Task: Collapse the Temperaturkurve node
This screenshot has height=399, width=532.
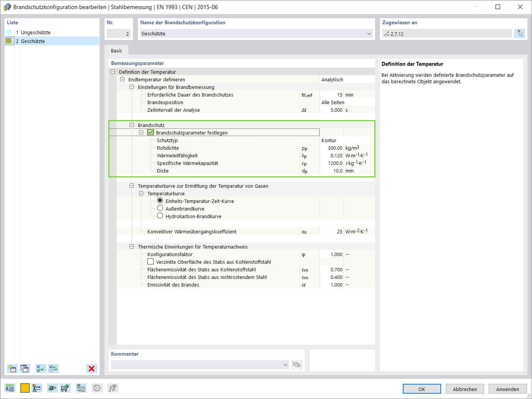Action: pos(141,193)
